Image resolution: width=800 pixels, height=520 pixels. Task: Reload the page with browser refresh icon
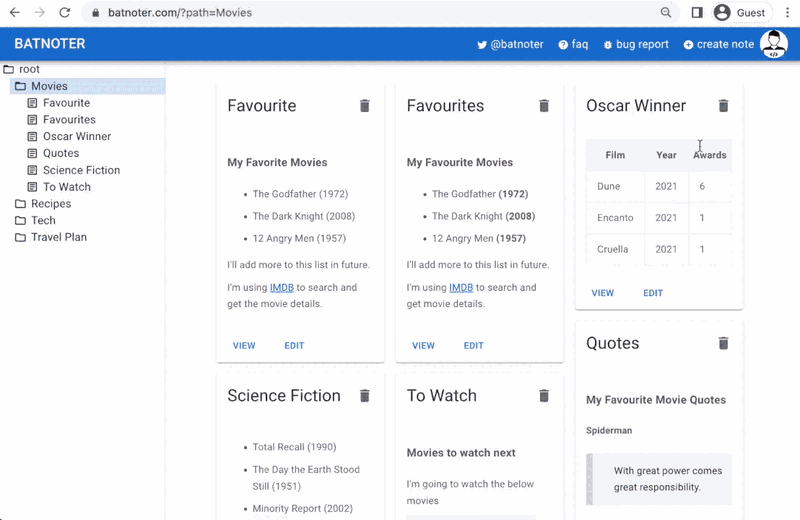tap(64, 13)
